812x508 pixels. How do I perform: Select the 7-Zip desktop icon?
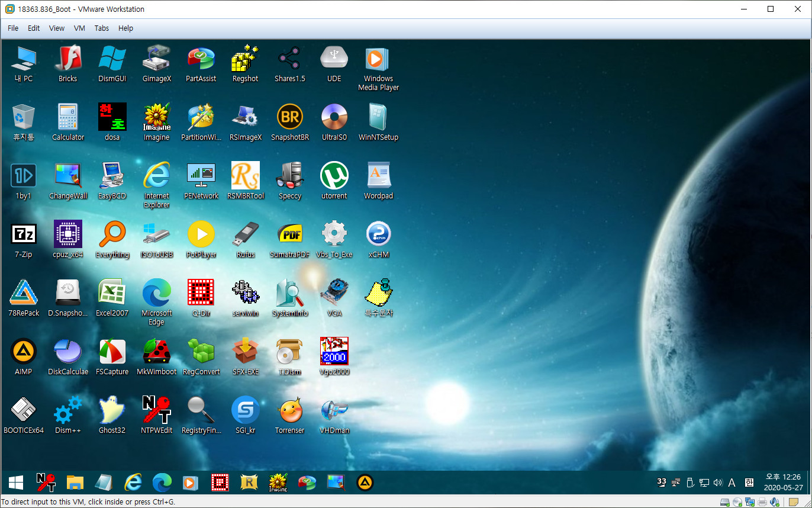pos(24,240)
